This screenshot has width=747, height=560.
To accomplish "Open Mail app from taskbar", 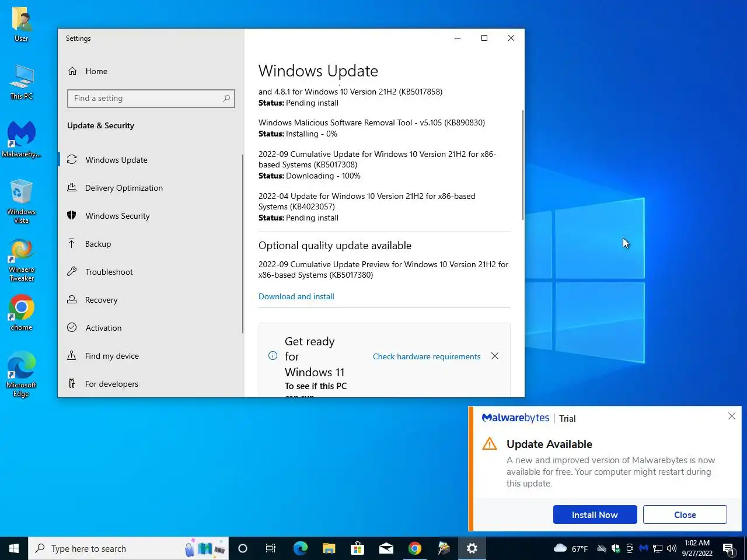I will 386,548.
